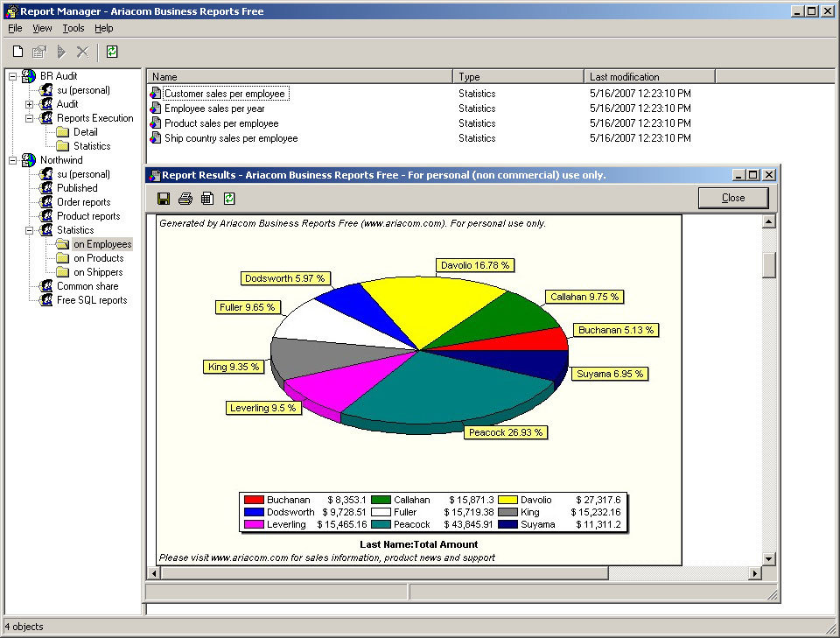Refresh the Report Results window
The height and width of the screenshot is (638, 840).
229,199
